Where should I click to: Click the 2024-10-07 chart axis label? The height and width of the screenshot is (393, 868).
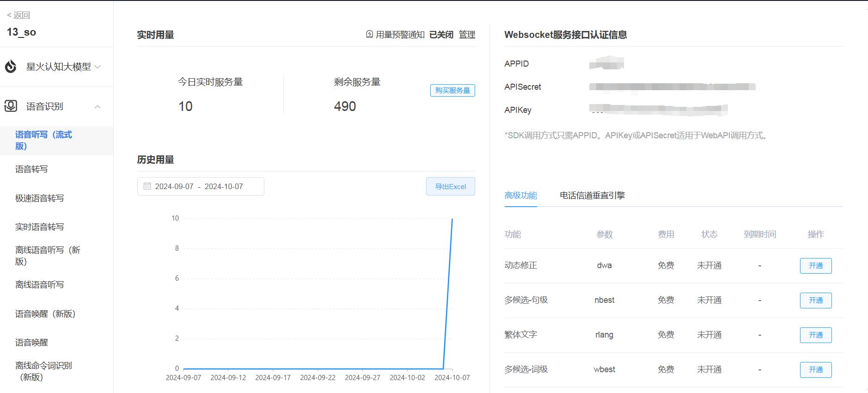point(452,378)
